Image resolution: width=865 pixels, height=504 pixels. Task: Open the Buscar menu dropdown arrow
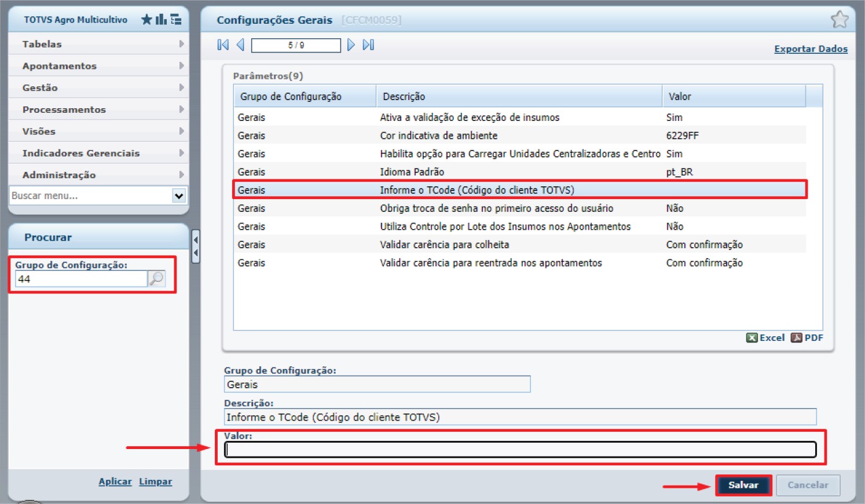pos(179,196)
